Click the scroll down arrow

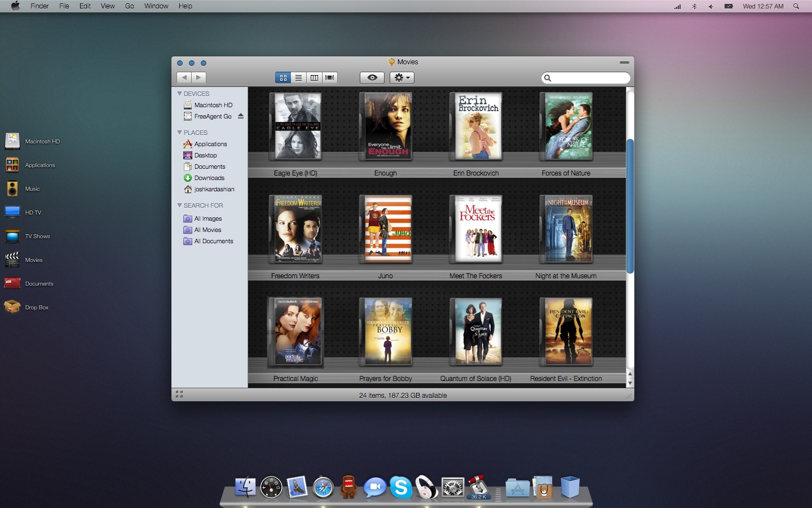tap(630, 383)
